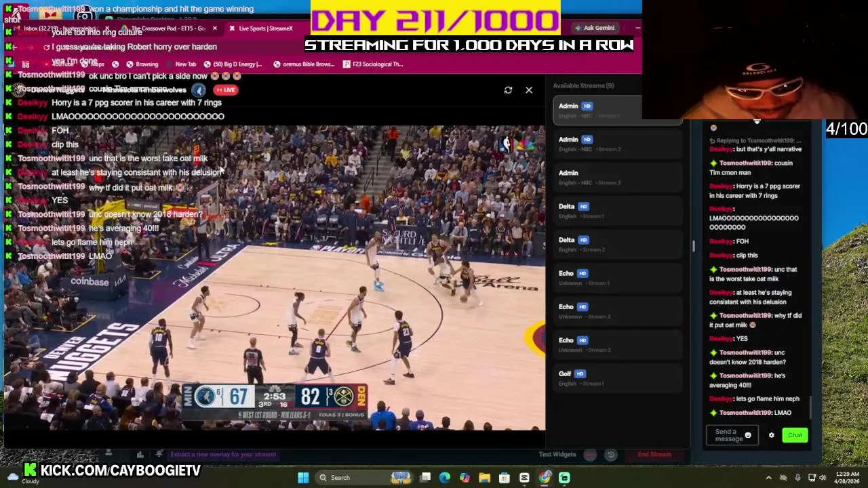
Task: Open Microsoft Edge from the taskbar
Action: (445, 478)
